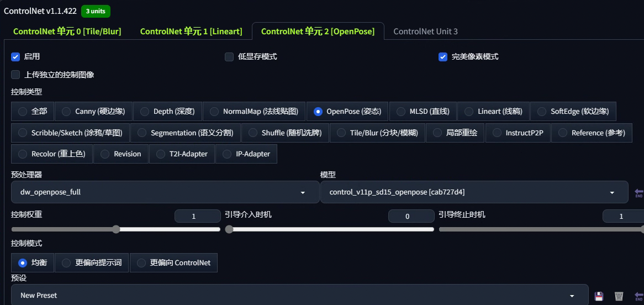644x305 pixels.
Task: Select Recolor (重上色) control type
Action: [x=52, y=154]
